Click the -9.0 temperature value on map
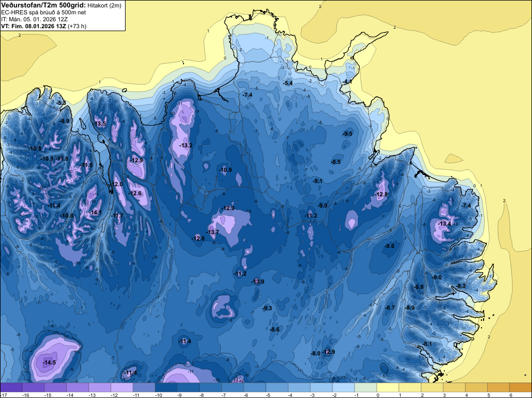 click(x=437, y=277)
